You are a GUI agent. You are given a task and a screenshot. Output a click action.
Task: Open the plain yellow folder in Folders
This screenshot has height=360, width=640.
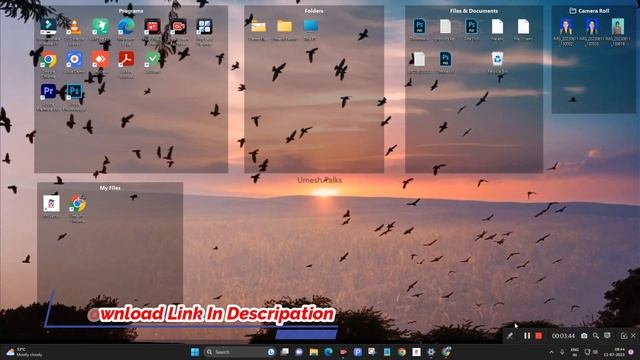tap(284, 27)
